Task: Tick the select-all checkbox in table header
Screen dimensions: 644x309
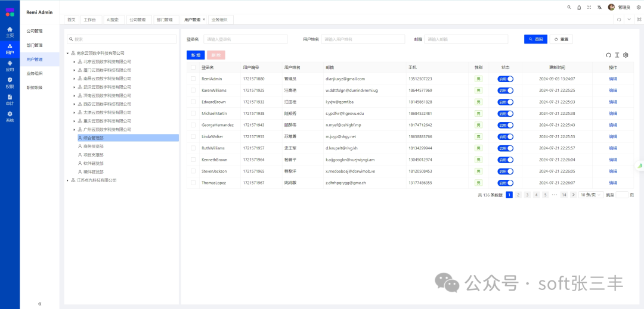Action: [x=193, y=67]
